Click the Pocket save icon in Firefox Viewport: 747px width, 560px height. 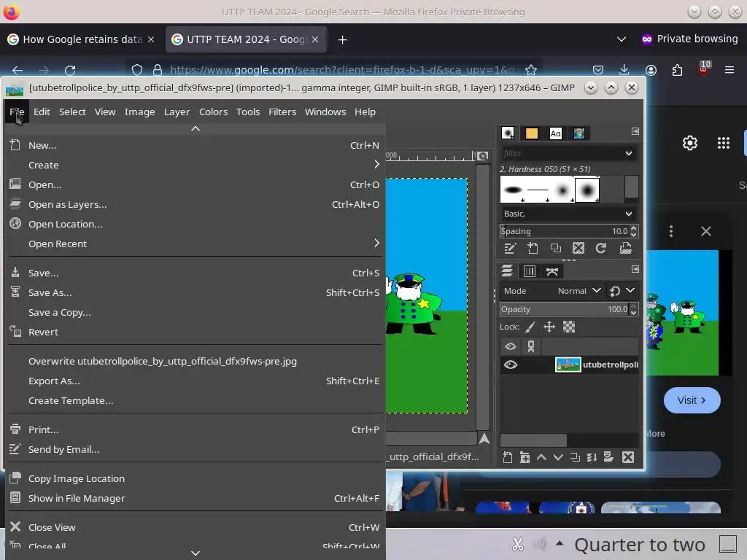(598, 71)
